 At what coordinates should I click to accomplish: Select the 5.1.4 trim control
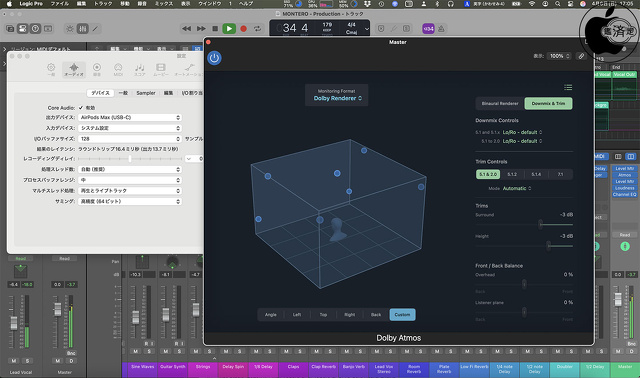coord(536,174)
